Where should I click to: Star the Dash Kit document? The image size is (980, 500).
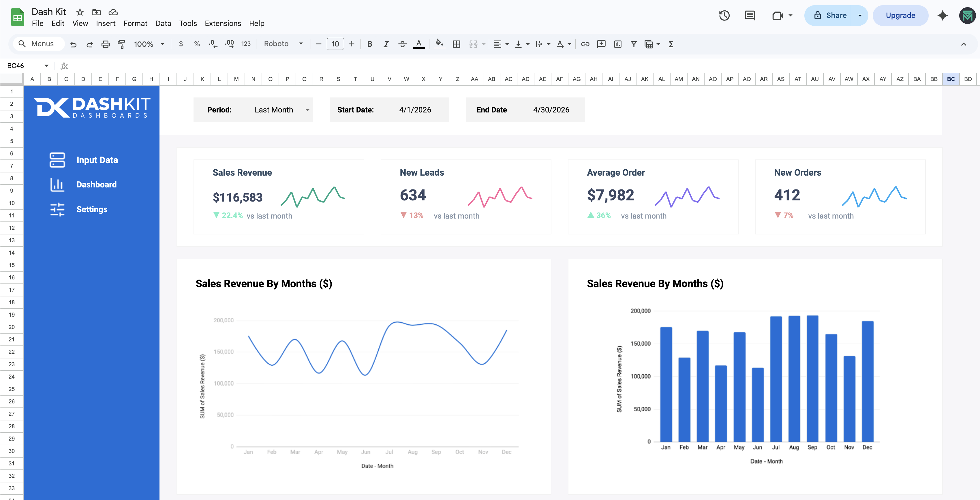pos(80,12)
